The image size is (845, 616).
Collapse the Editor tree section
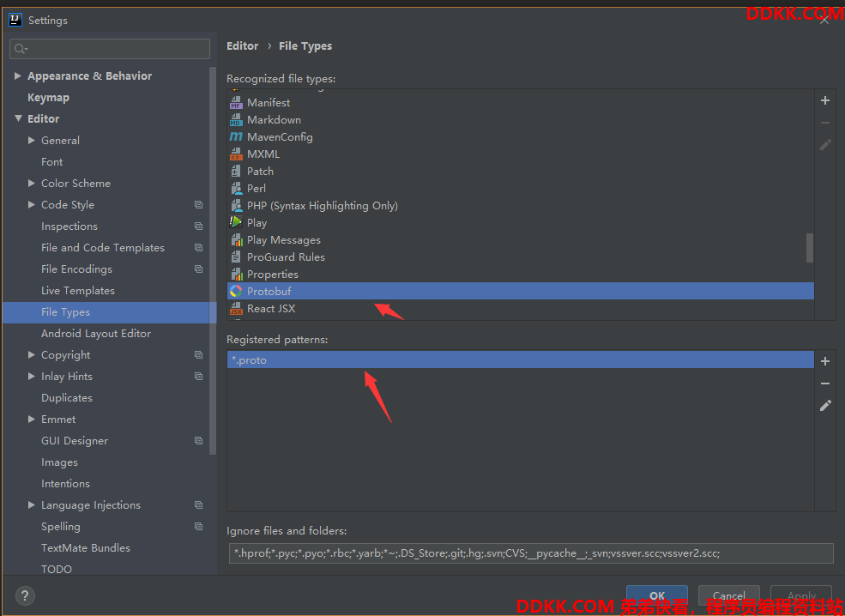(x=18, y=119)
